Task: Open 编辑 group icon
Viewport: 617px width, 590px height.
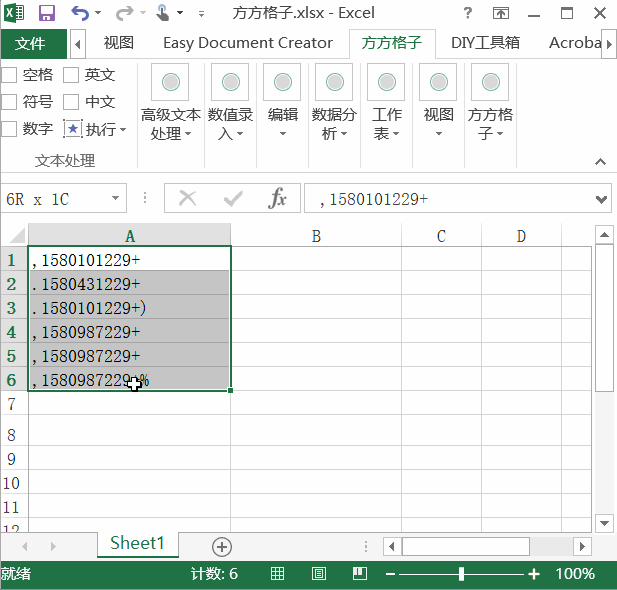Action: coord(283,82)
